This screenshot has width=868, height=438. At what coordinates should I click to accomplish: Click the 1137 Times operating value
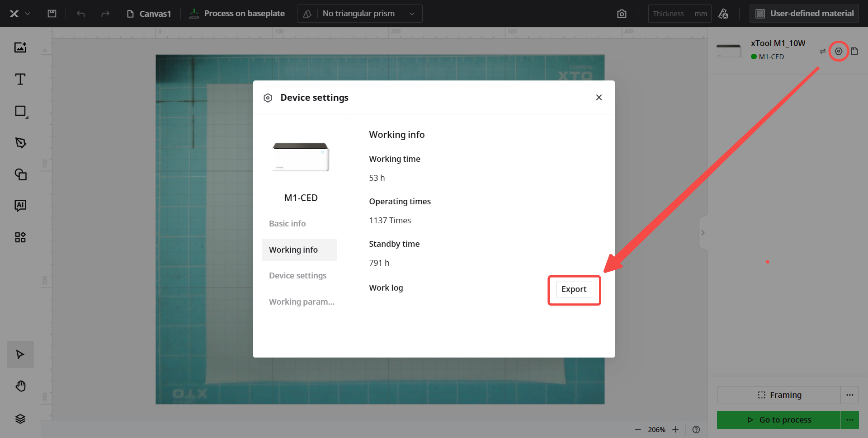click(390, 221)
